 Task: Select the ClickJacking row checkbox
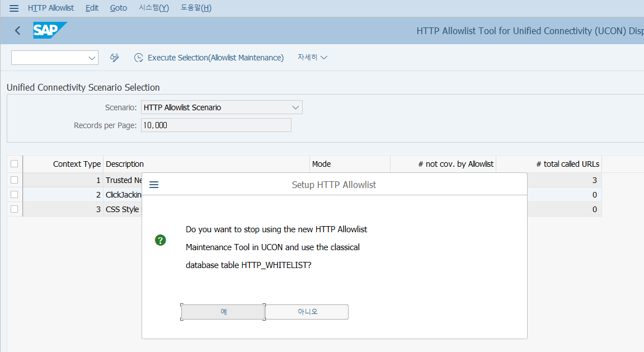point(15,195)
